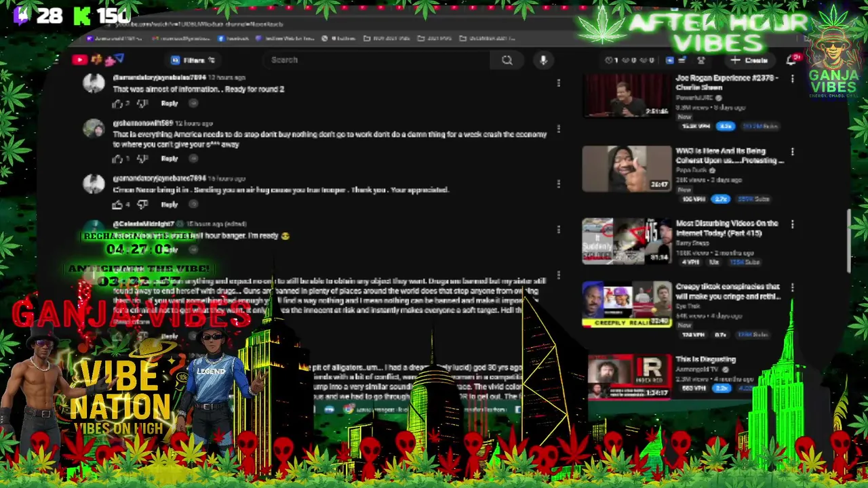Open the avatar of the 'everything America needs' commenter
This screenshot has width=868, height=488.
(94, 129)
